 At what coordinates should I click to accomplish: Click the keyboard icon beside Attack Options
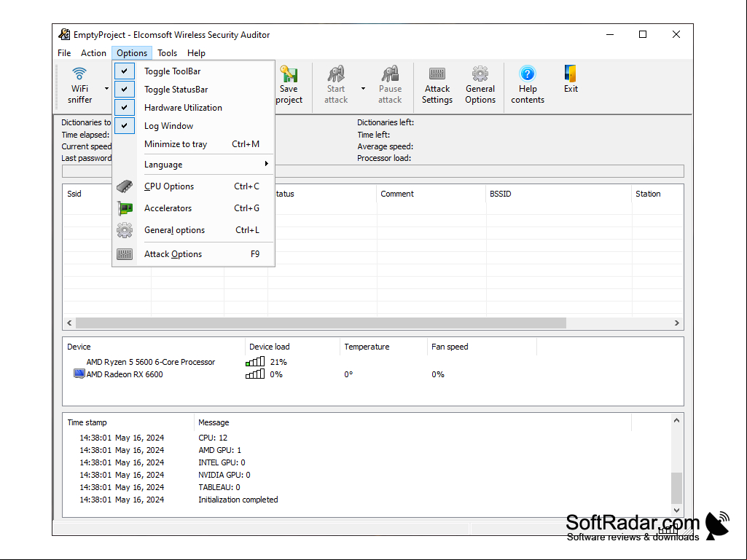125,254
